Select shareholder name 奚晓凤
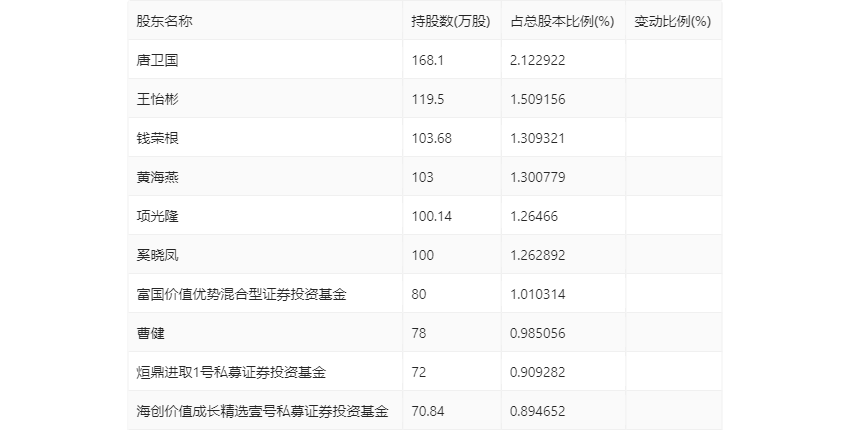The image size is (850, 430). (157, 255)
